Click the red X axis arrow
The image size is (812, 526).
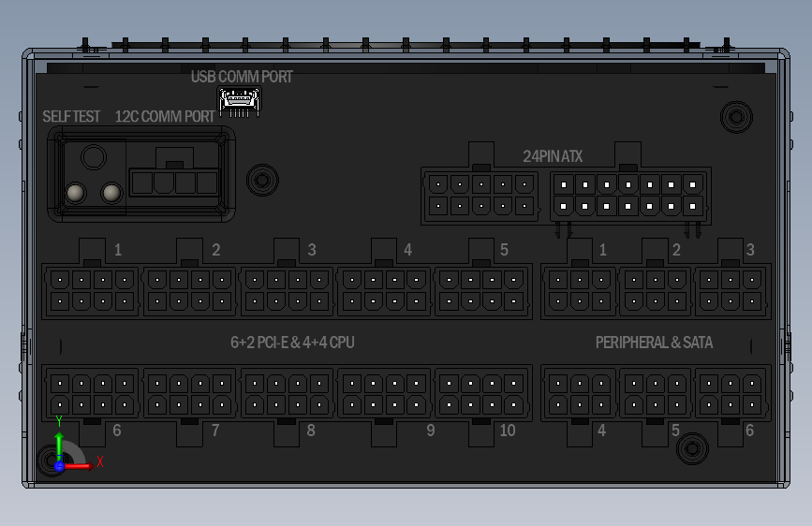pos(80,466)
